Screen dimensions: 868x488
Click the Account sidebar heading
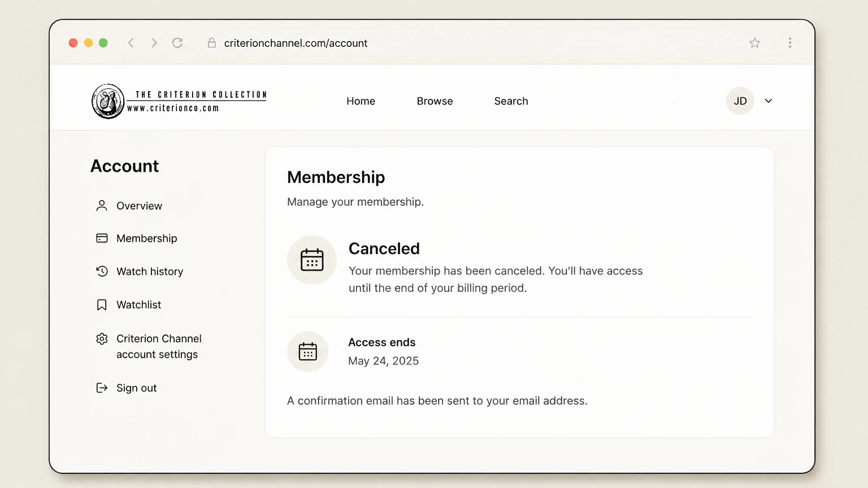click(x=125, y=166)
